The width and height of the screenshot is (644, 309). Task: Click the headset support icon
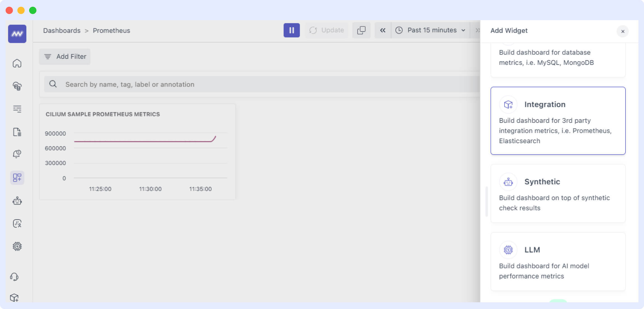pos(17,277)
